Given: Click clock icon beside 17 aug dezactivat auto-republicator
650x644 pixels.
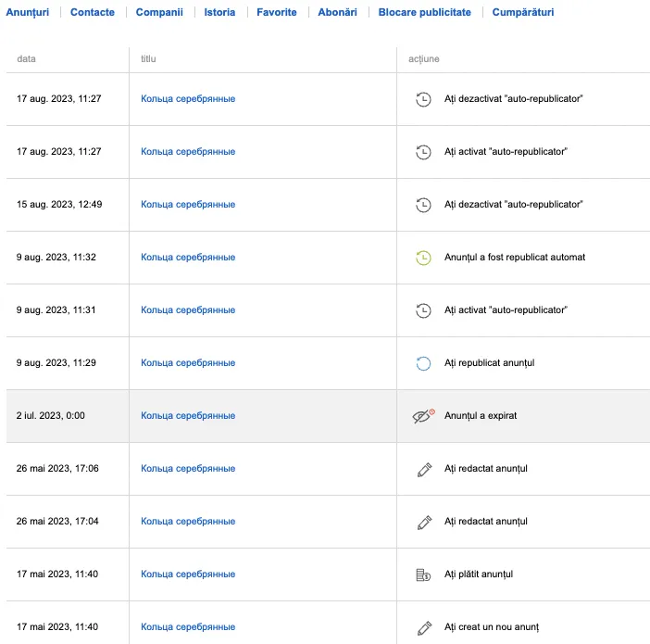Looking at the screenshot, I should (423, 99).
